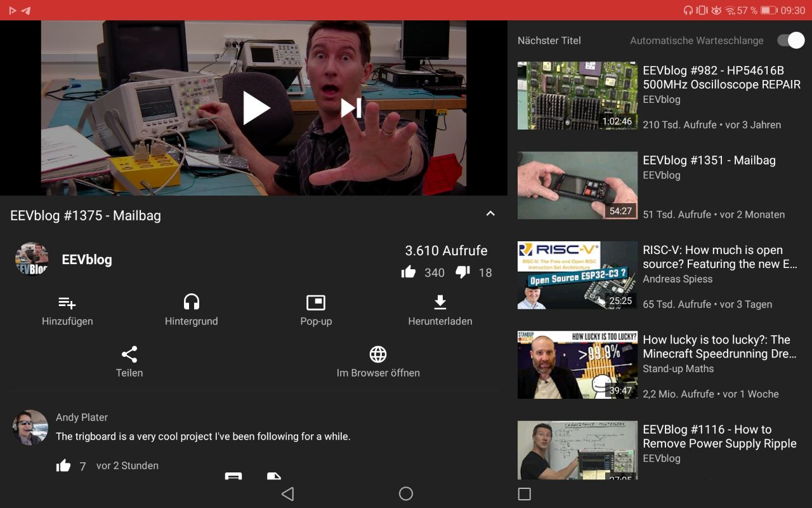Tap 210 Tsd. Aufrufe vor 3 Jahren text
This screenshot has width=812, height=508.
click(712, 124)
